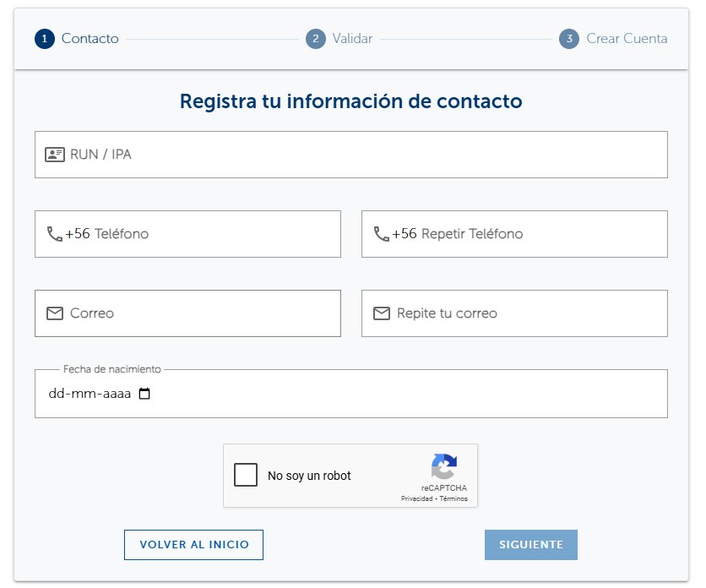
Task: Check the No soy un robot box
Action: click(x=246, y=475)
